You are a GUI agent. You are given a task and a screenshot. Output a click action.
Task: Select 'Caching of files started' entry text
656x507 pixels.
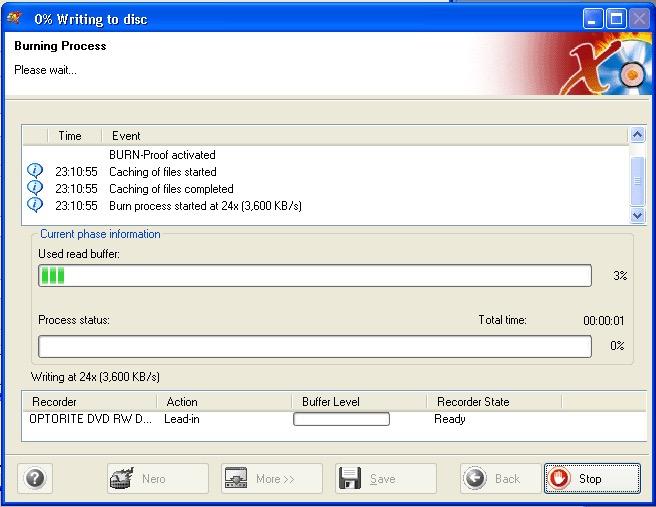[163, 172]
